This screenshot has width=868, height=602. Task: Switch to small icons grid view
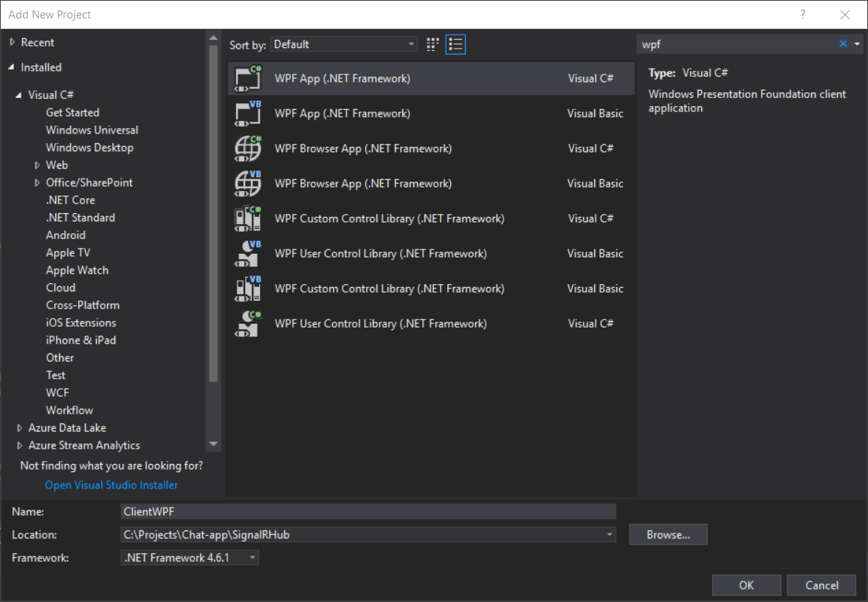point(433,44)
